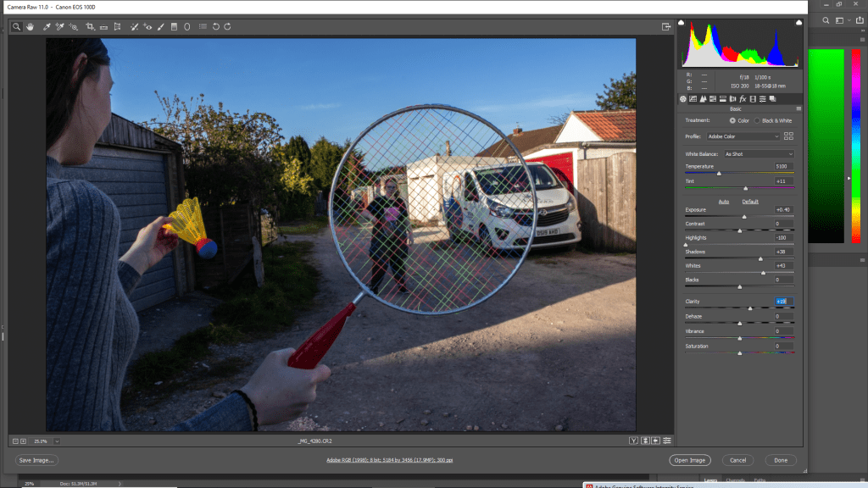Click the Open Image button

coord(688,460)
